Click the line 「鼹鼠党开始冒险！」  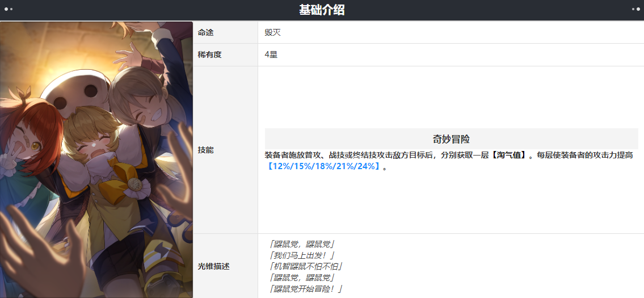306,288
